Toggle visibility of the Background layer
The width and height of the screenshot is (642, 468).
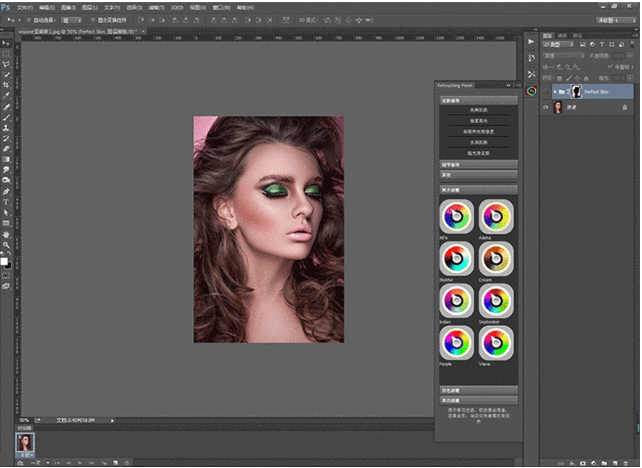coord(547,106)
